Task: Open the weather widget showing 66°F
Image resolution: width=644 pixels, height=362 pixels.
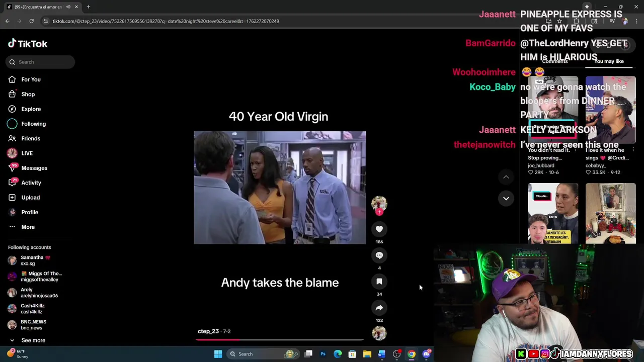Action: (18, 354)
